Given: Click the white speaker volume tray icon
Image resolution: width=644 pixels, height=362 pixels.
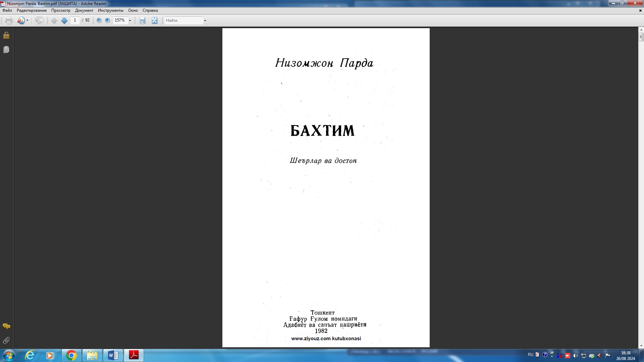Looking at the screenshot, I should (576, 356).
